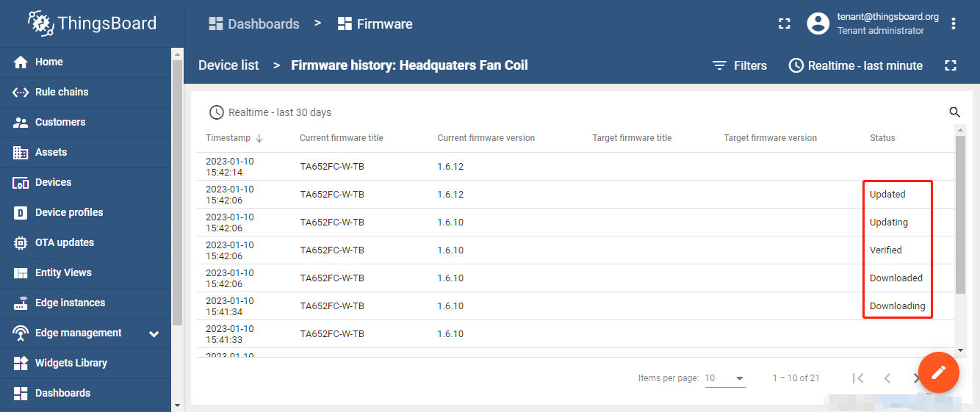Select the Downloaded status cell
Viewport: 980px width, 412px height.
pos(896,278)
